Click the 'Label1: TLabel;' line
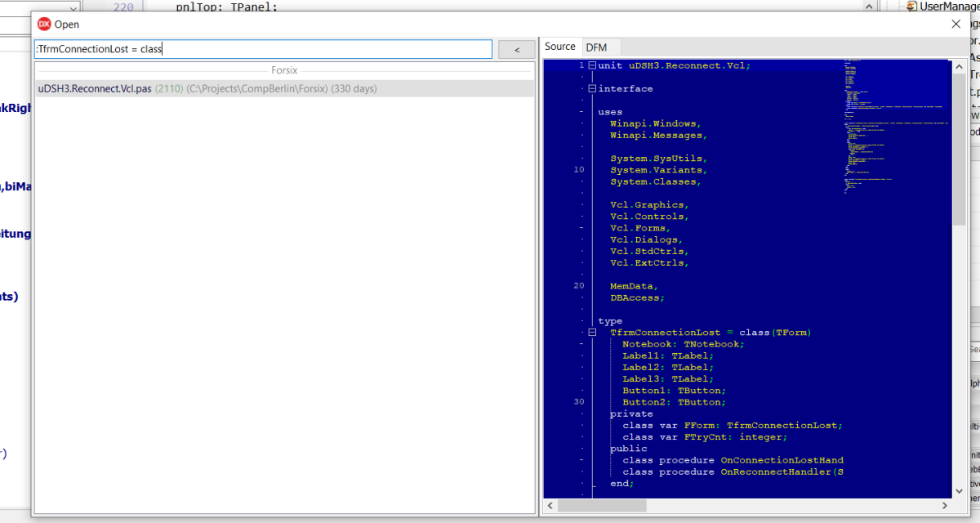This screenshot has width=980, height=523. click(x=668, y=355)
